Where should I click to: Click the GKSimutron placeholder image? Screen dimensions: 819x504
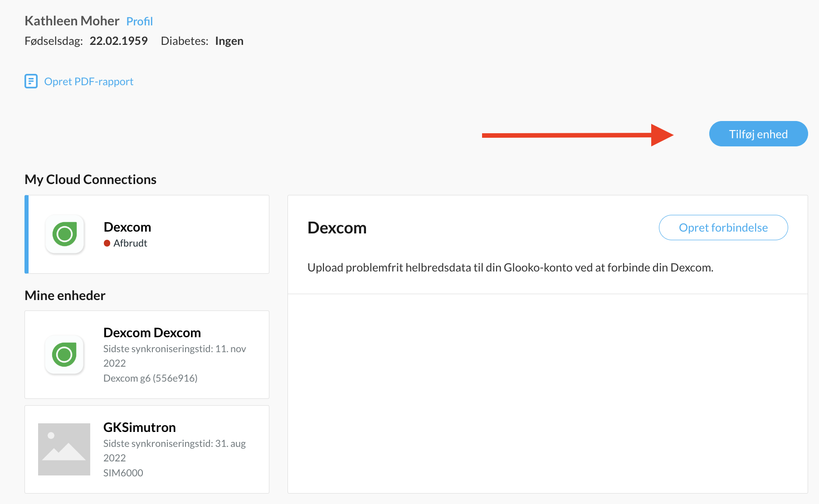[x=64, y=449]
